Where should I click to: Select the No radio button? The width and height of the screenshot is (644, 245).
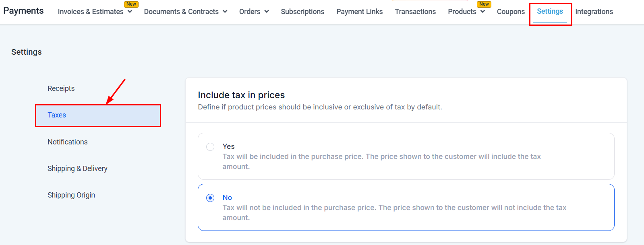click(210, 198)
